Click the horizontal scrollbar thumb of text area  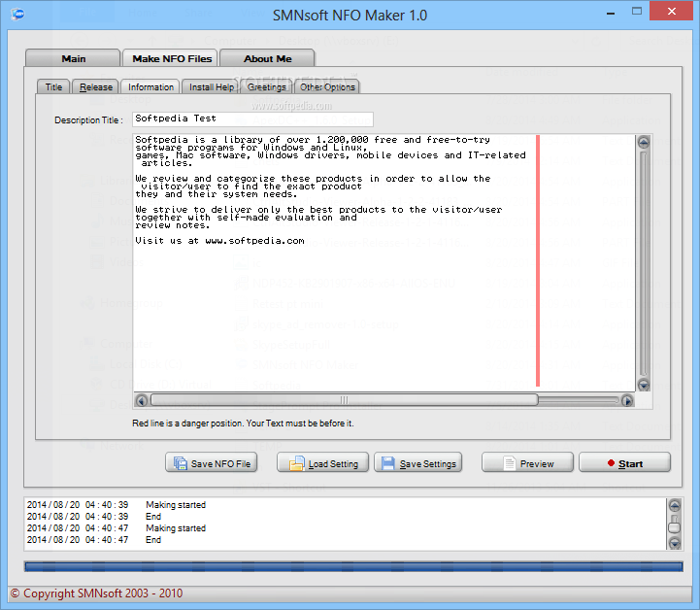click(345, 400)
